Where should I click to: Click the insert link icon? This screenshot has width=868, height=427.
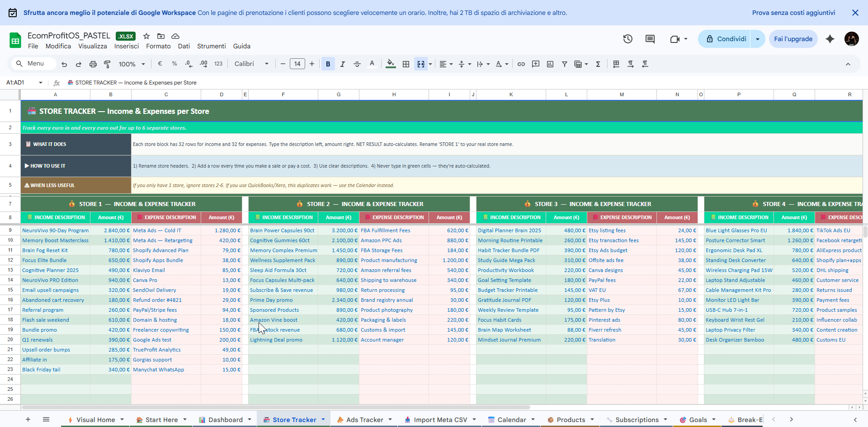[x=521, y=64]
